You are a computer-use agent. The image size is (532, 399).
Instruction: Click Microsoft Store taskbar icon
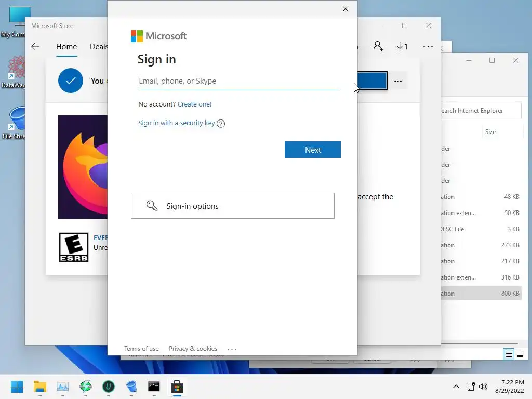177,387
